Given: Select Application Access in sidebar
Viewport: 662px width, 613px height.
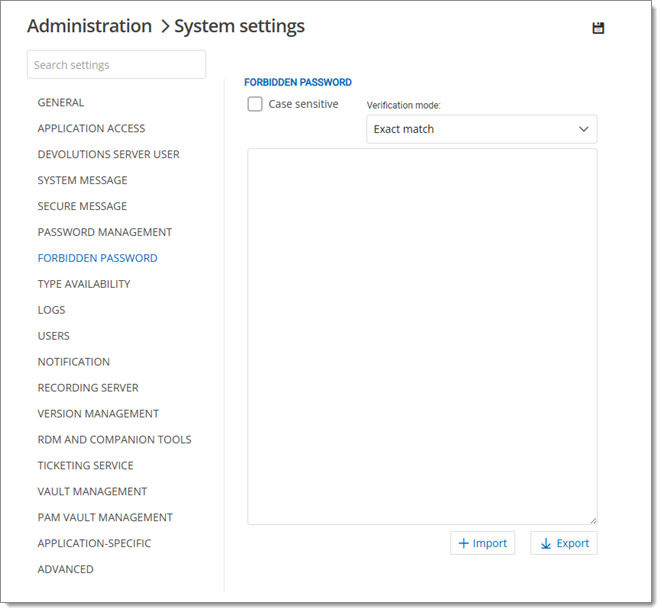Looking at the screenshot, I should (x=91, y=128).
